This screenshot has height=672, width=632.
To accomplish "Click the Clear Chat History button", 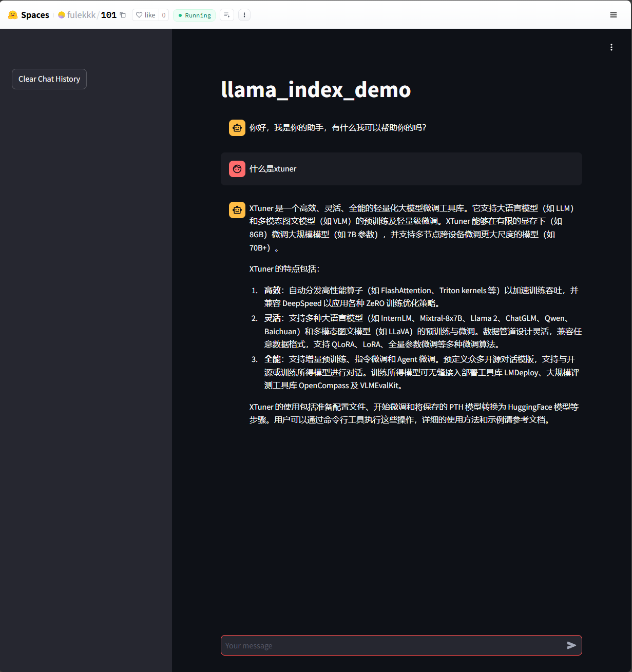I will [49, 79].
